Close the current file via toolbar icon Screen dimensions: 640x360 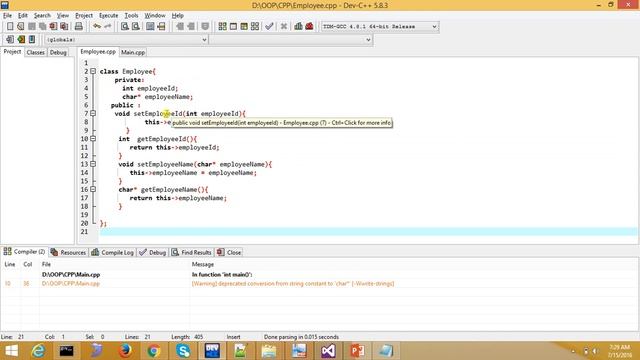point(53,26)
